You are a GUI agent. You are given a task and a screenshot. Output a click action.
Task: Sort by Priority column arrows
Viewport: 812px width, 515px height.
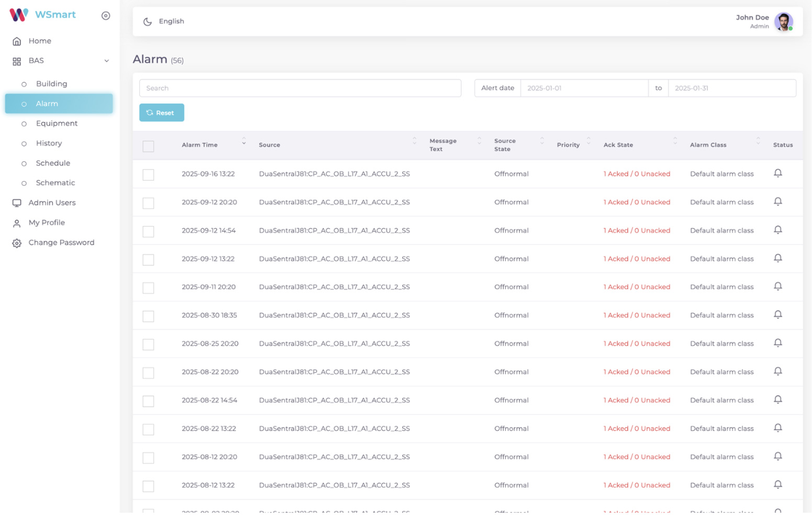589,141
